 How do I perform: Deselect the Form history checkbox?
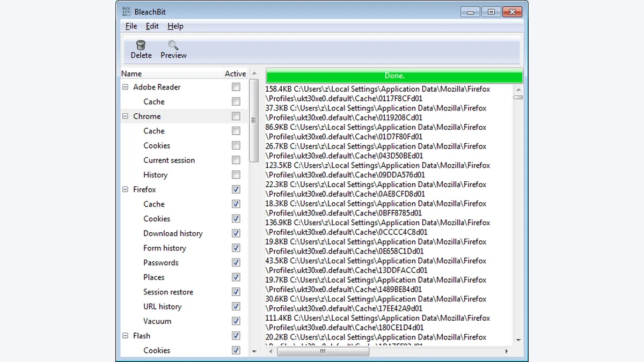coord(236,248)
